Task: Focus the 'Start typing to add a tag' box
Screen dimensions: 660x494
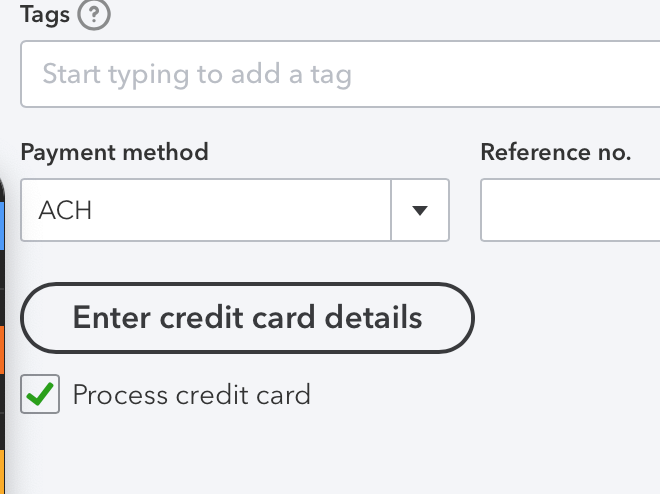Action: point(340,74)
